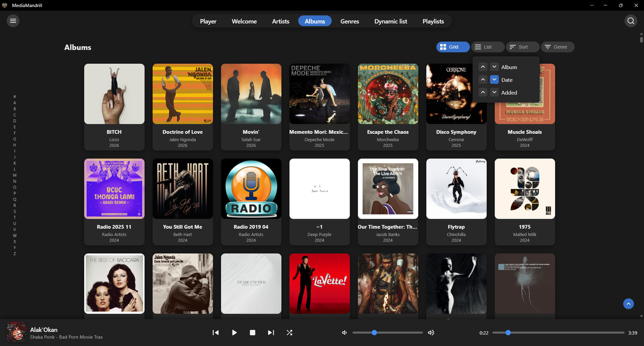Click the blue scroll-to-top arrow button

(628, 304)
